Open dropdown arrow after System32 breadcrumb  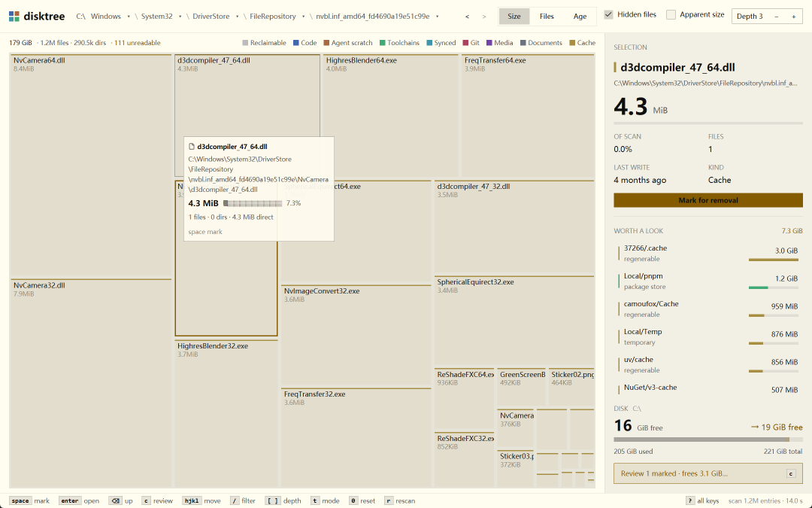click(180, 17)
